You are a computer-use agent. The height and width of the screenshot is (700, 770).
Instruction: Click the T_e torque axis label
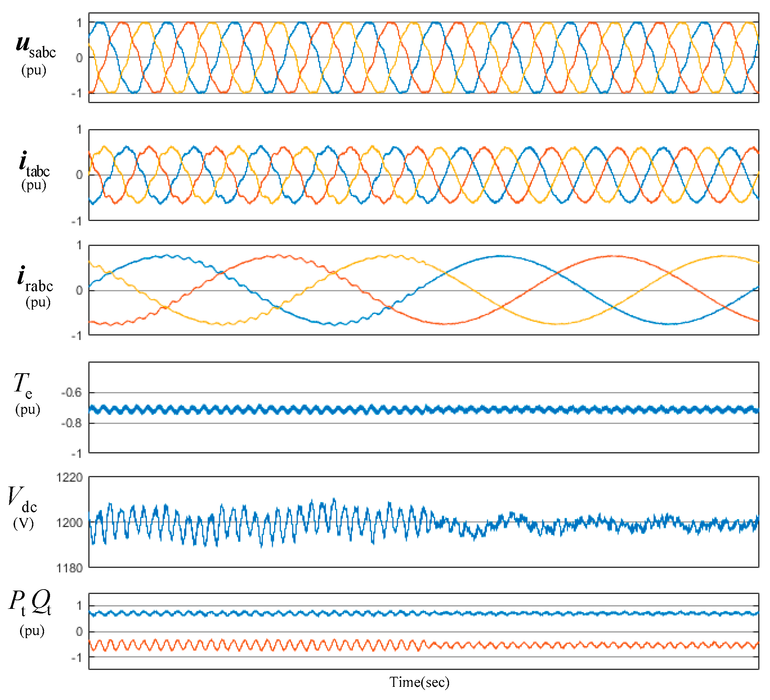point(23,386)
